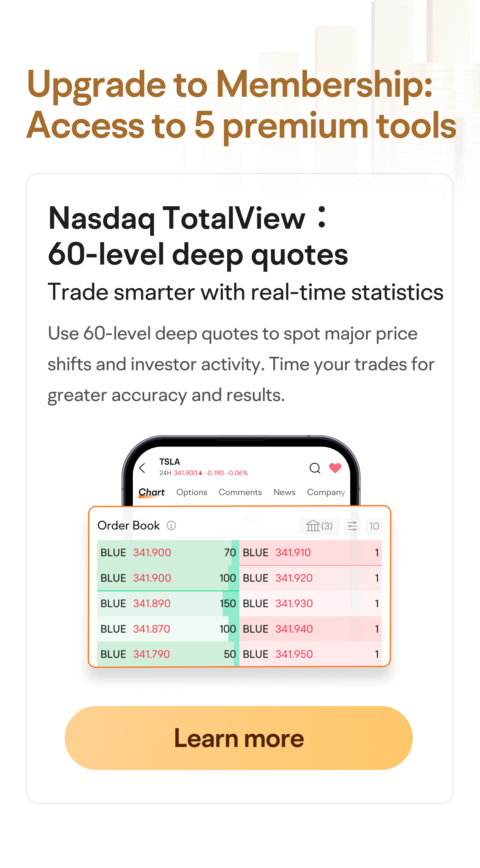Open the Company tab
The image size is (480, 868).
[325, 492]
